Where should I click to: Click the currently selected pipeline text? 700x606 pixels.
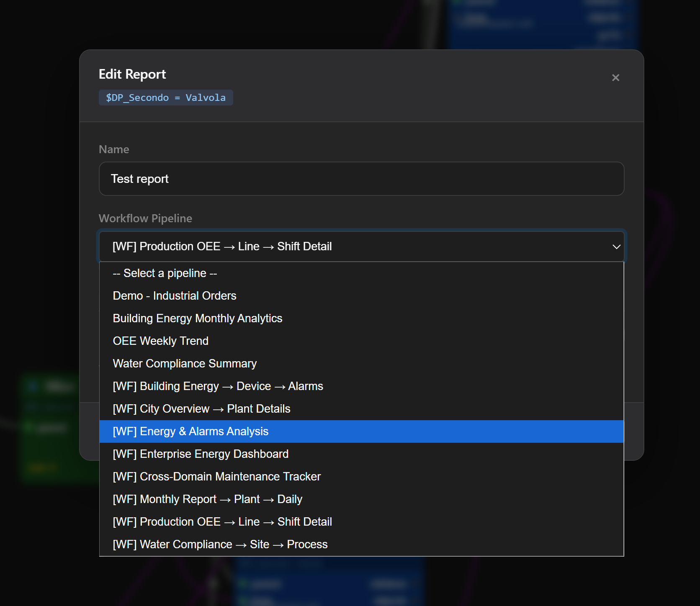click(221, 247)
